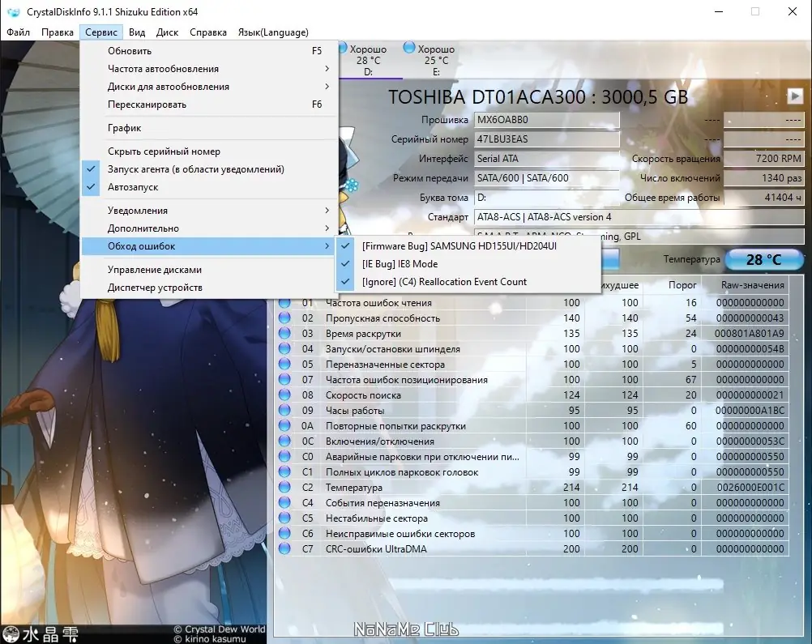Click status orb for attribute 01
The width and height of the screenshot is (812, 644).
[x=284, y=302]
